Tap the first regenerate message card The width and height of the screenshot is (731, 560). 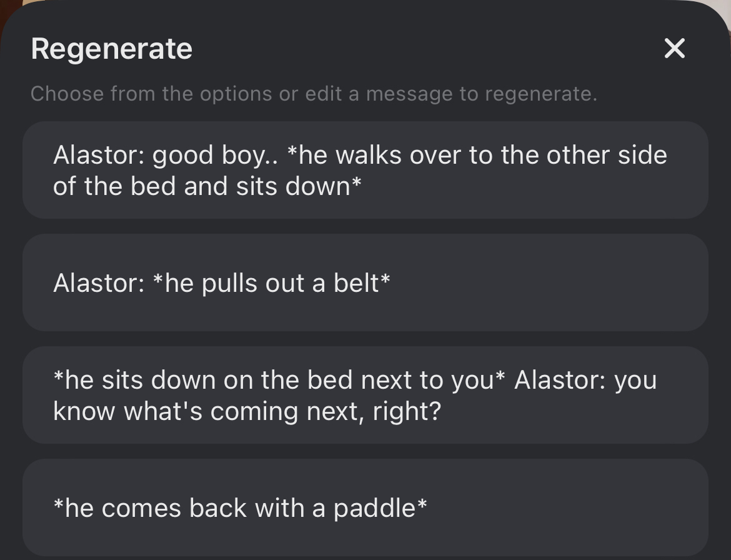(x=365, y=170)
